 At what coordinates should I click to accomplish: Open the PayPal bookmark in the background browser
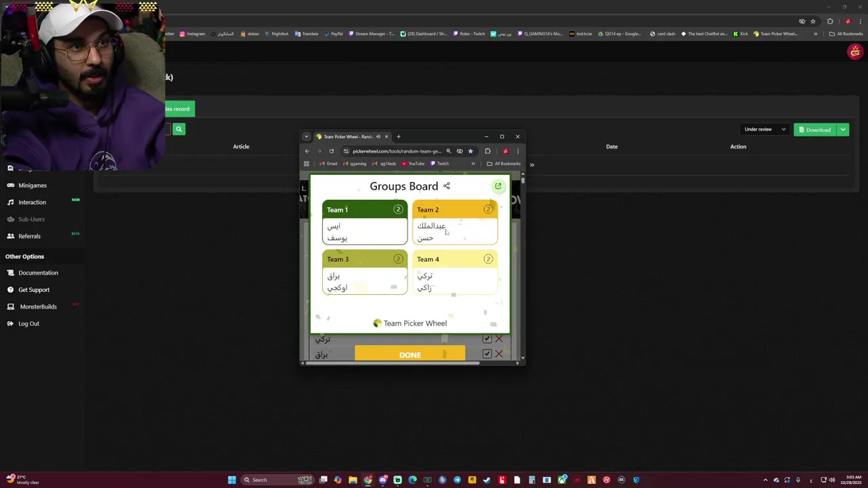coord(333,34)
